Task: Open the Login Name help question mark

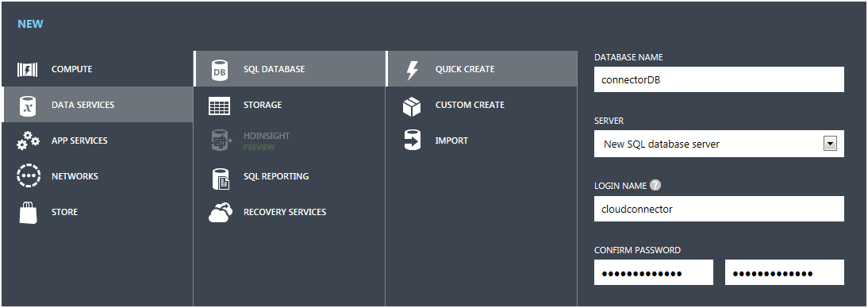Action: click(655, 185)
